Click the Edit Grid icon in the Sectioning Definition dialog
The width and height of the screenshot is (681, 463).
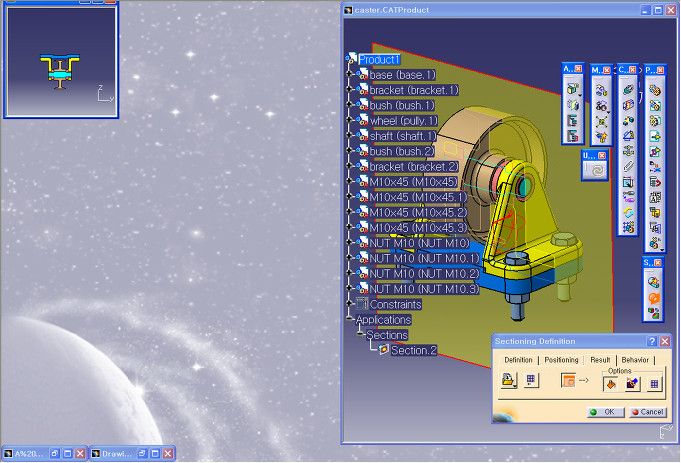(531, 380)
